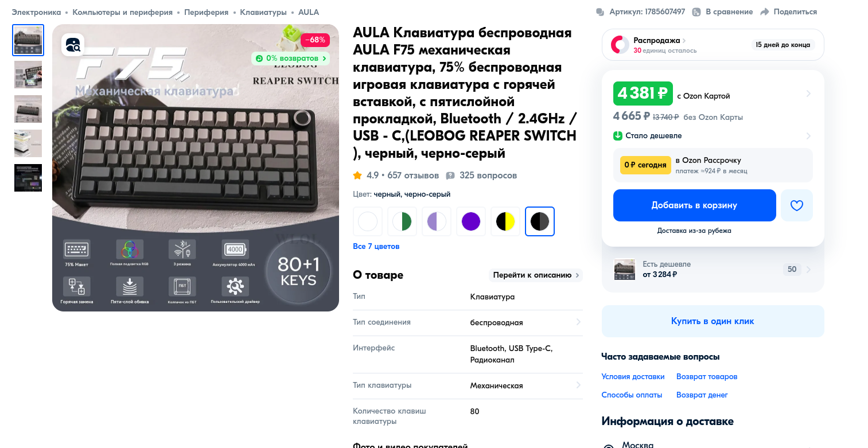This screenshot has width=868, height=448.
Task: Click the compare icon next to В сравнение
Action: pos(696,12)
